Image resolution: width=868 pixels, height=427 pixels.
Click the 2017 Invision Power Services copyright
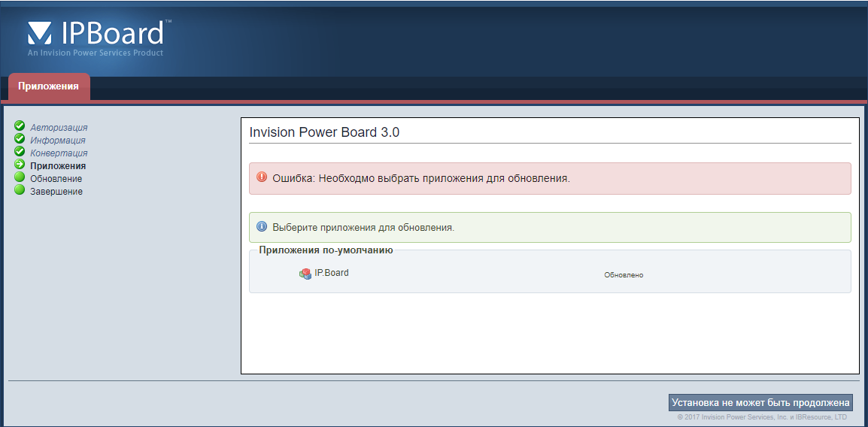coord(762,417)
